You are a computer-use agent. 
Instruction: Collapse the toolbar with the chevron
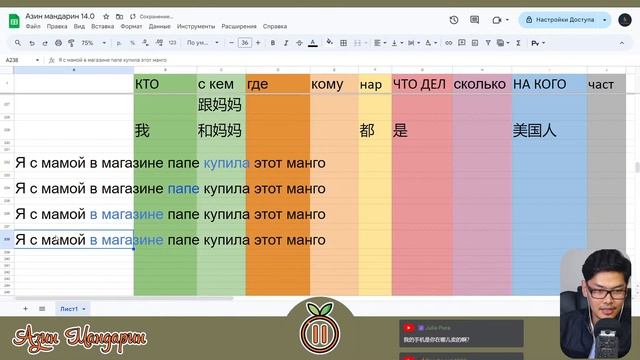(x=622, y=43)
